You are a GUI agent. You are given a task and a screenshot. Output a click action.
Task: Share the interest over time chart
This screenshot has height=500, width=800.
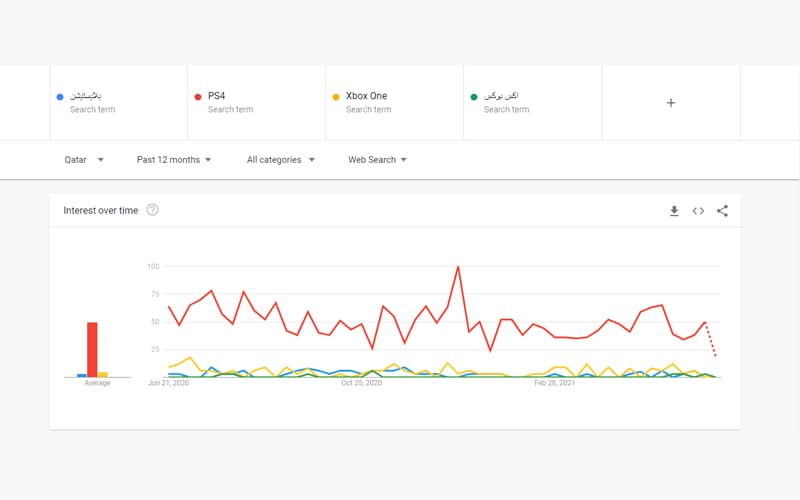tap(722, 211)
